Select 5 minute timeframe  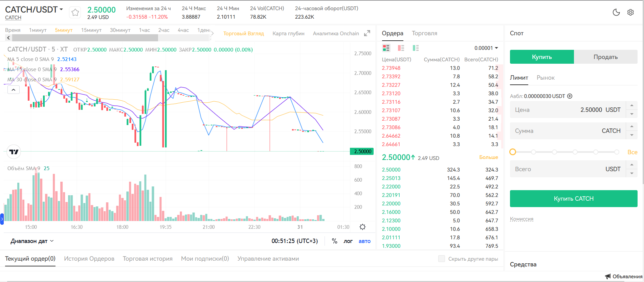click(x=64, y=30)
